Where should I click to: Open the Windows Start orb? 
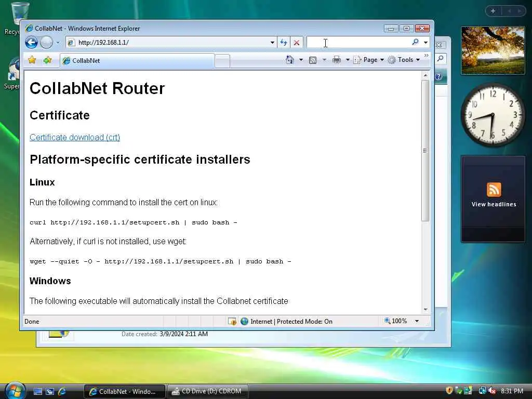15,391
